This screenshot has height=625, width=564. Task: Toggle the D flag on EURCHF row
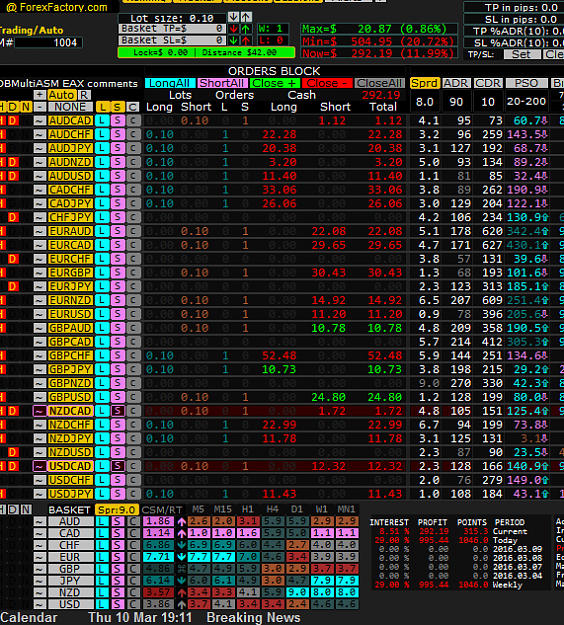click(x=13, y=259)
